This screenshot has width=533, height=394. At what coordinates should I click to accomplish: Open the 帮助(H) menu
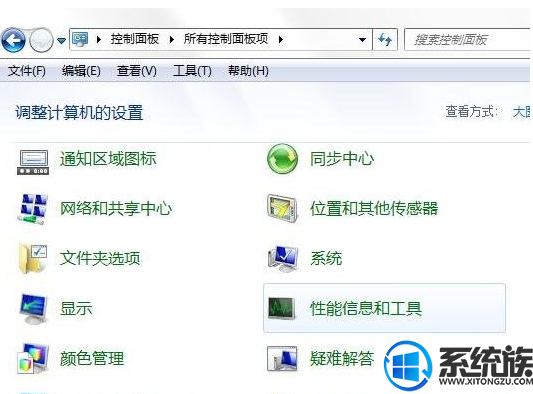click(248, 71)
